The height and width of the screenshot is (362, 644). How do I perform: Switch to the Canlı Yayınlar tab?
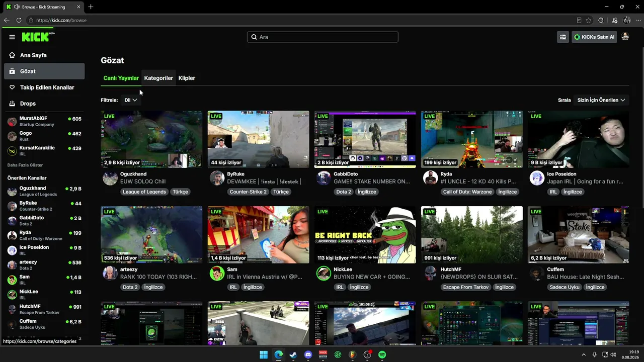pos(121,78)
